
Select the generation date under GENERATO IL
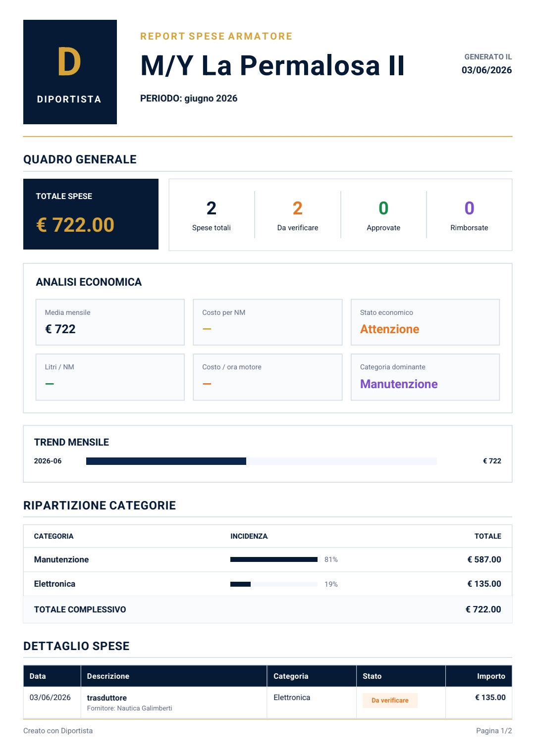486,70
